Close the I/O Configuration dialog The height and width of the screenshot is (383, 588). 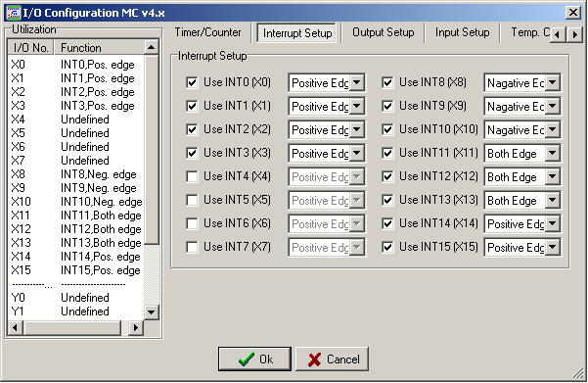(x=573, y=13)
